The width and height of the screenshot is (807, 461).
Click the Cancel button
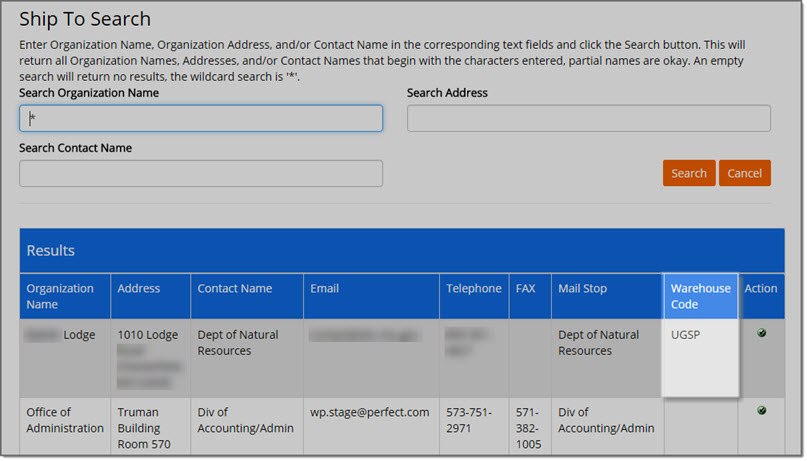(744, 173)
